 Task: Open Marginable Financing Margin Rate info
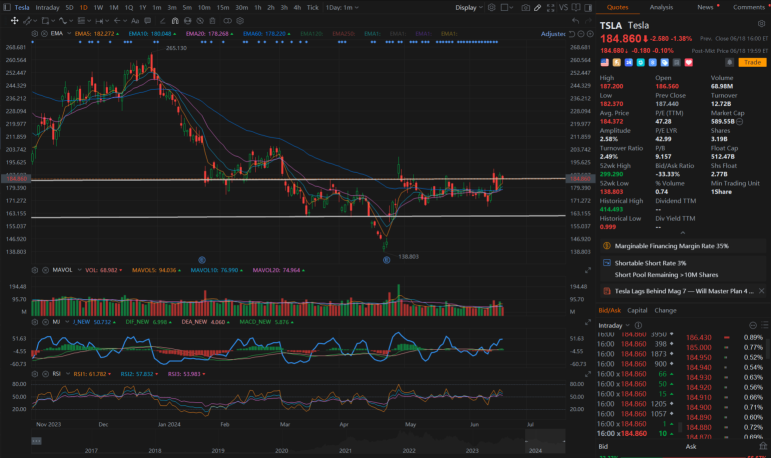pos(682,246)
